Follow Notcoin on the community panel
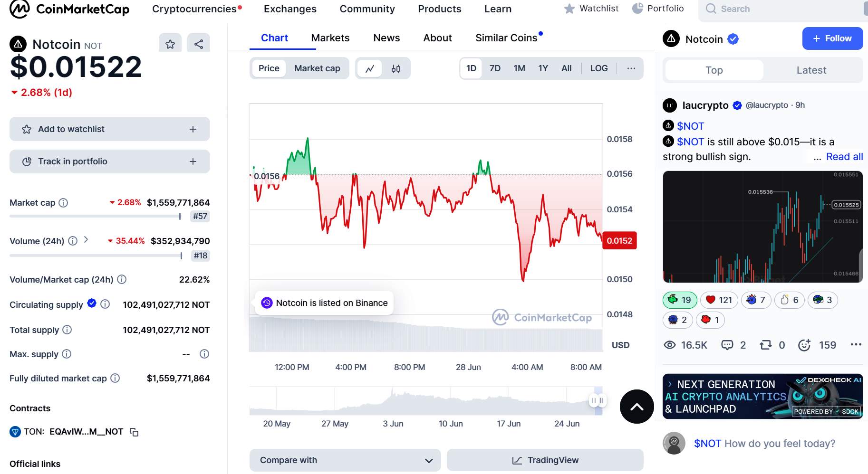868x474 pixels. (x=832, y=38)
